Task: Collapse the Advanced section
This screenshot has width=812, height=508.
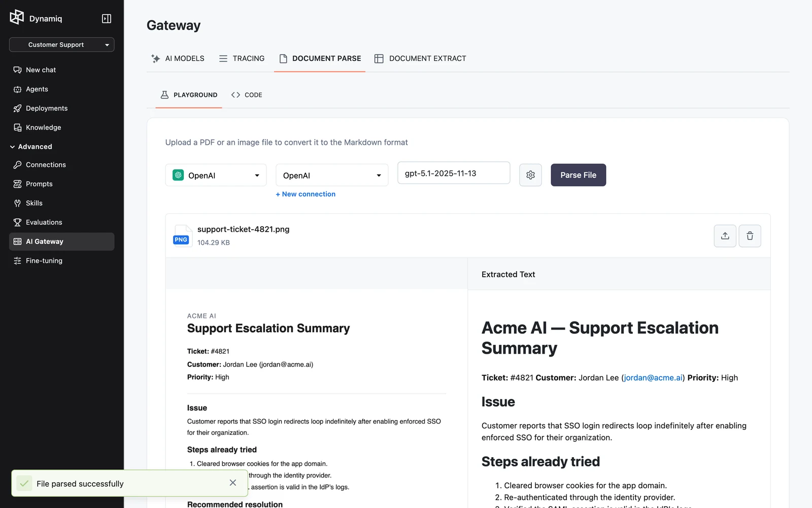Action: 31,147
